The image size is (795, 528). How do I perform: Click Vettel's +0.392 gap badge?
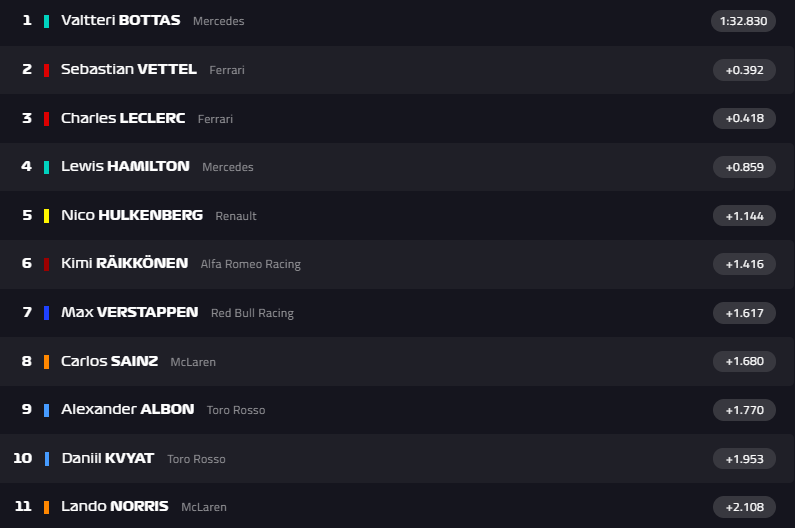744,70
